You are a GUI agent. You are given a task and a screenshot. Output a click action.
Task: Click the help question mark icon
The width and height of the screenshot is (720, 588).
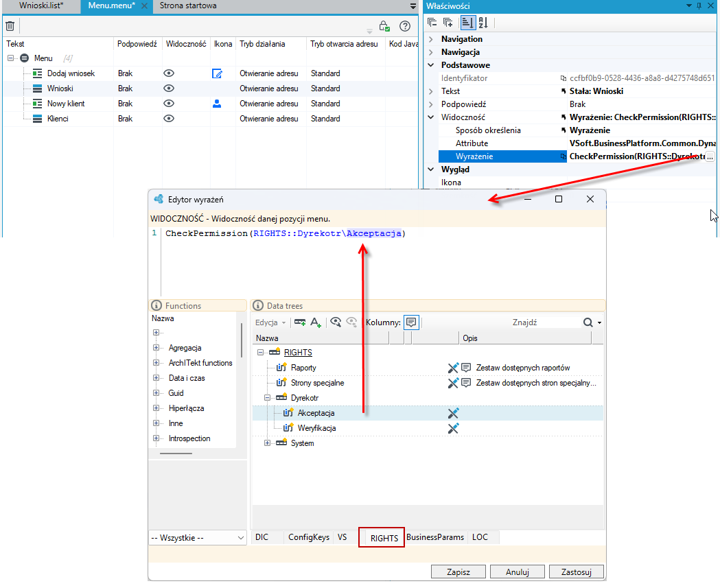pos(405,26)
